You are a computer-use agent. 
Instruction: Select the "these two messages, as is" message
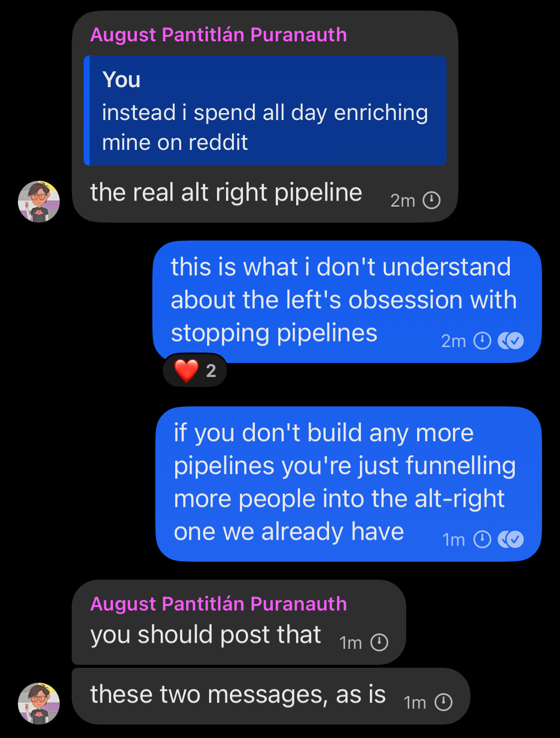[x=238, y=695]
